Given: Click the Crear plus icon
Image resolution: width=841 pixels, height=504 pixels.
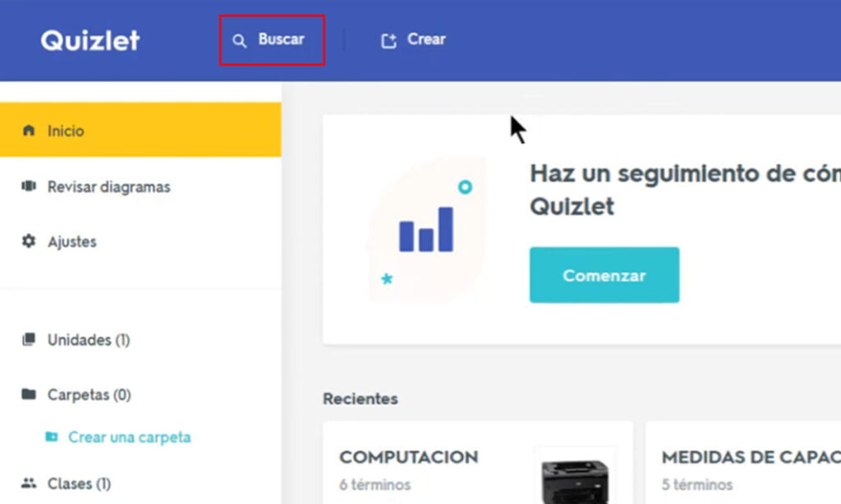Looking at the screenshot, I should 388,41.
